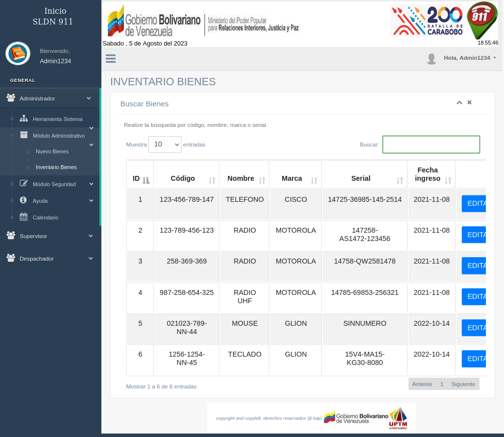This screenshot has height=437, width=504.
Task: Click the SLDN 911 profile logo
Action: [18, 53]
